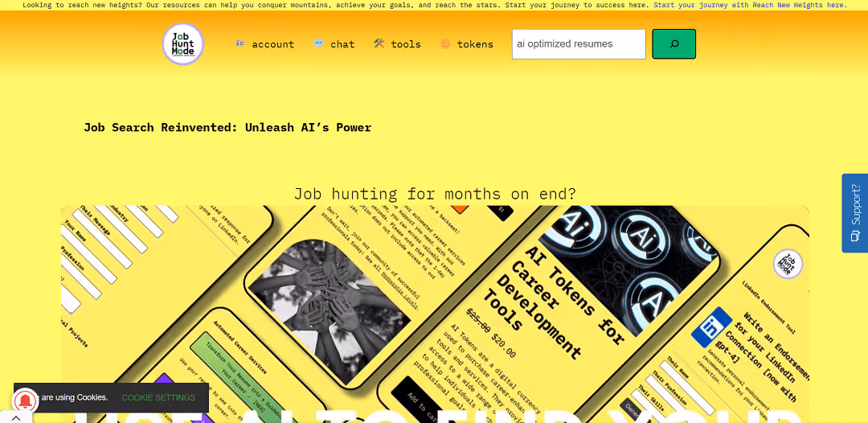Click the up chevron at bottom left
Screen dimensions: 868x423
coord(15,418)
